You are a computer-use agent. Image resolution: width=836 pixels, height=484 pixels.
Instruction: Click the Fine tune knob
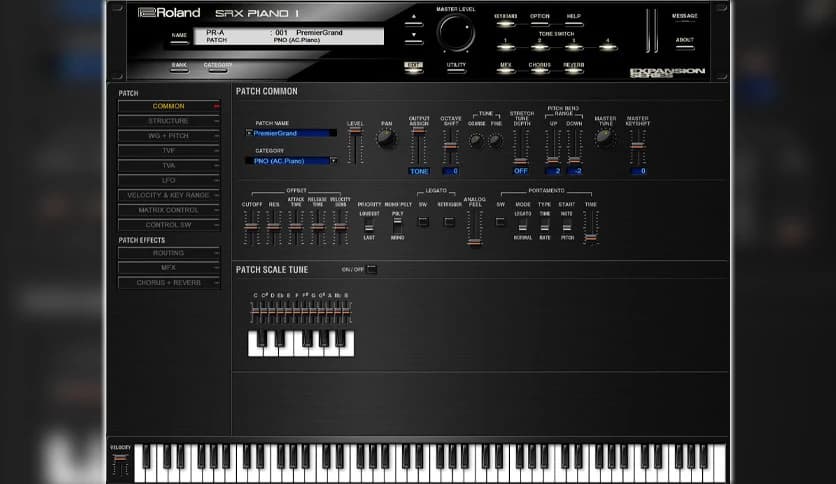[495, 140]
